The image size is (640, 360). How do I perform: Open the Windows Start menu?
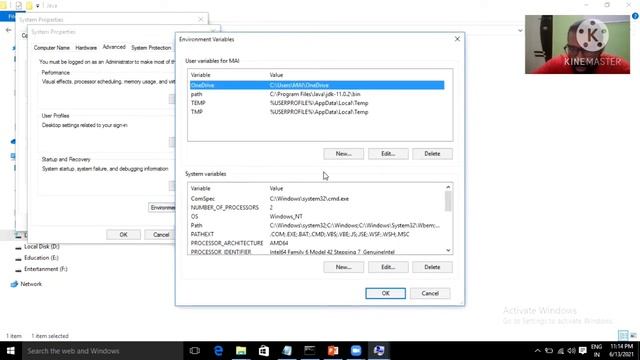(11, 351)
